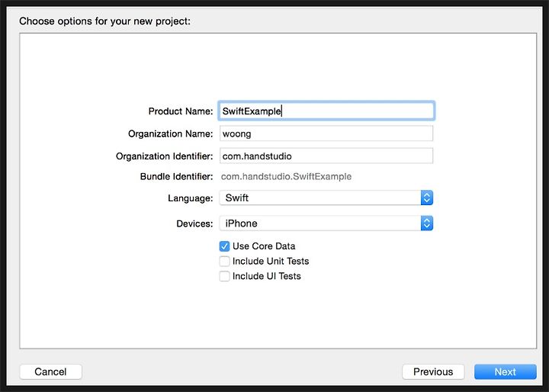The image size is (549, 392).
Task: Click the "Choose options for your new project" heading
Action: tap(104, 21)
